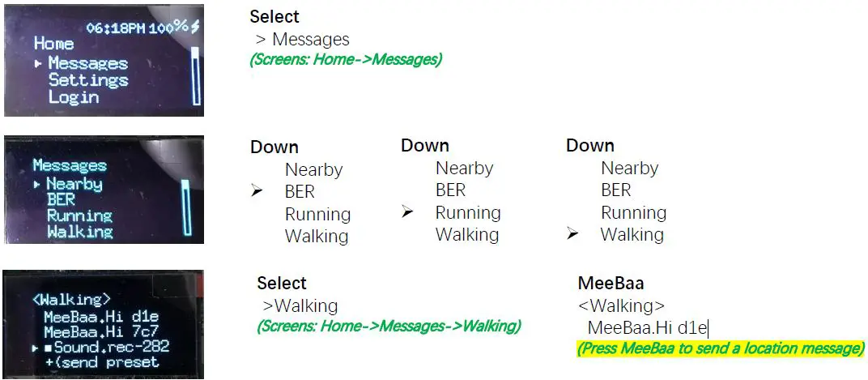This screenshot has width=868, height=380.
Task: Click the arrowhead marker beside Running
Action: click(x=408, y=212)
